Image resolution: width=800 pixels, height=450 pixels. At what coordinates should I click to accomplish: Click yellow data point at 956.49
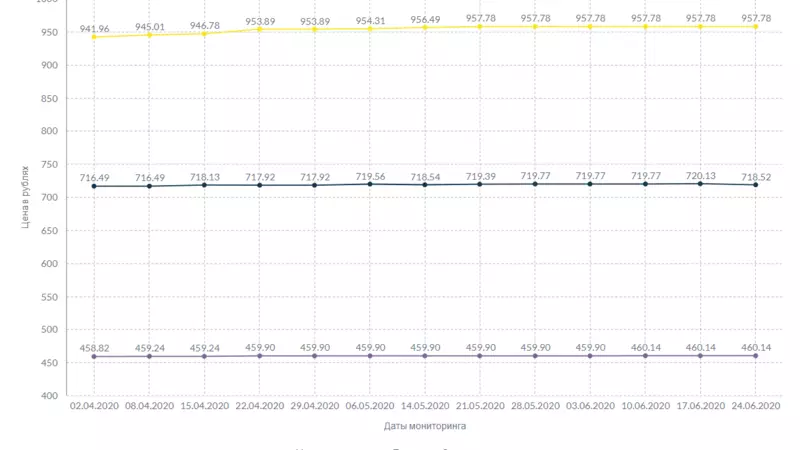click(x=425, y=27)
